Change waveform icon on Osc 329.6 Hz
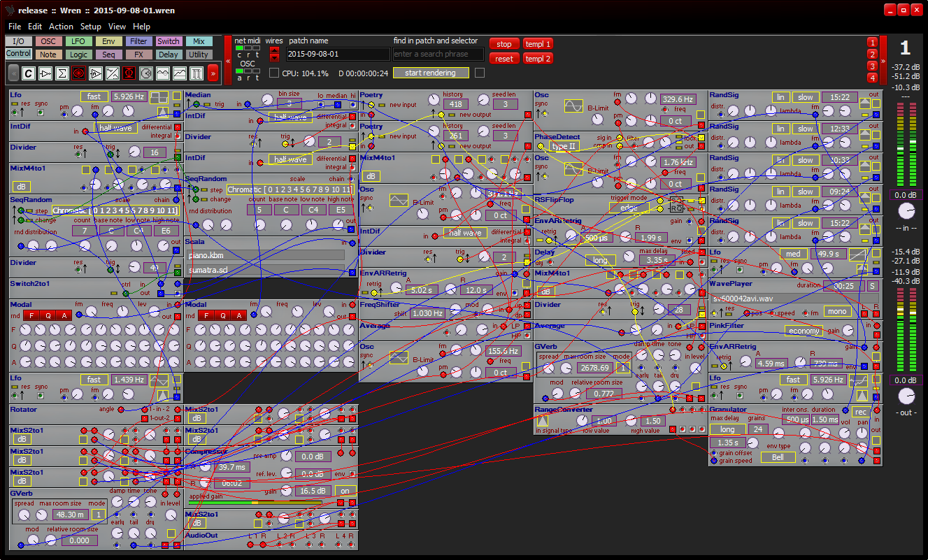928x560 pixels. (x=573, y=106)
